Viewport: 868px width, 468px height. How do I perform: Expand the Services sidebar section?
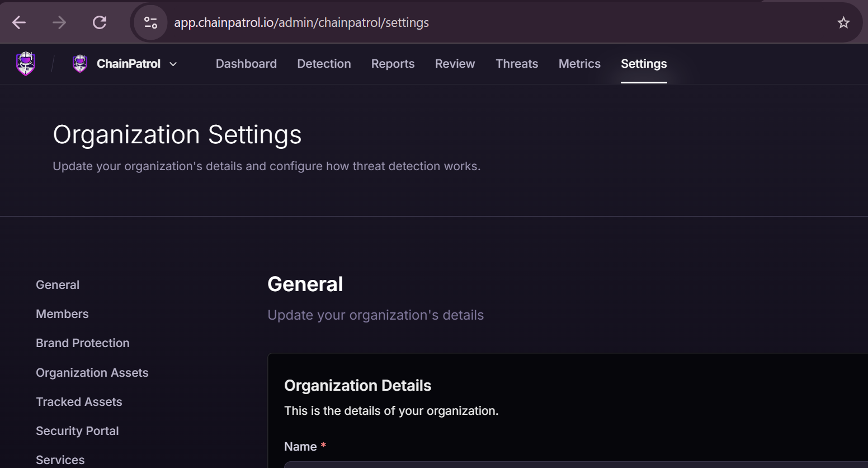click(x=60, y=459)
